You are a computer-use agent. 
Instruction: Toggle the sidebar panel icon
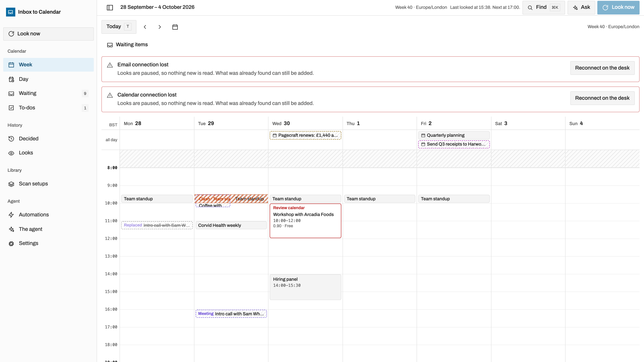click(x=110, y=7)
